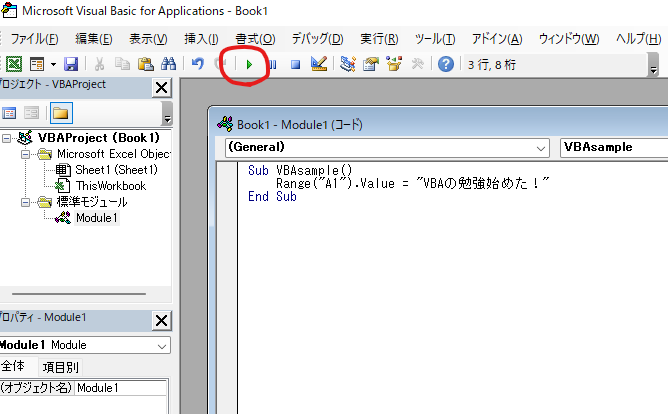This screenshot has width=668, height=414.
Task: Click the Reset (stop) square icon
Action: click(x=295, y=65)
